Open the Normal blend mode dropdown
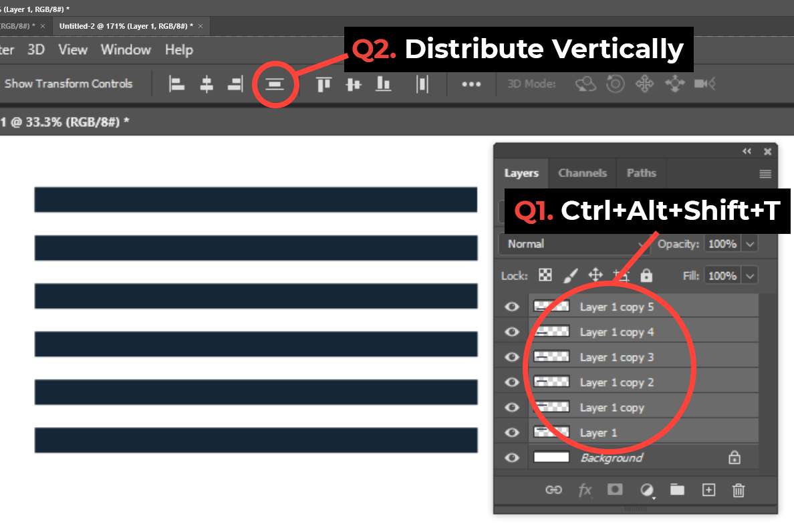 click(x=575, y=244)
